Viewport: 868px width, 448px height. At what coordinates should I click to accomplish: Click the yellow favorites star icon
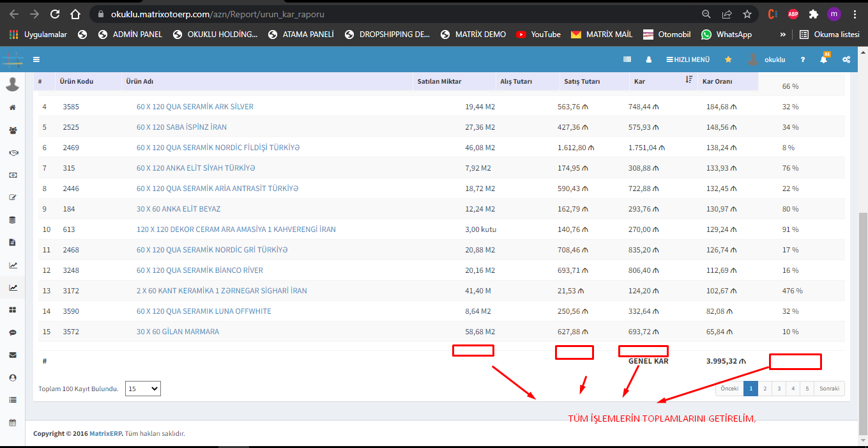pos(728,59)
